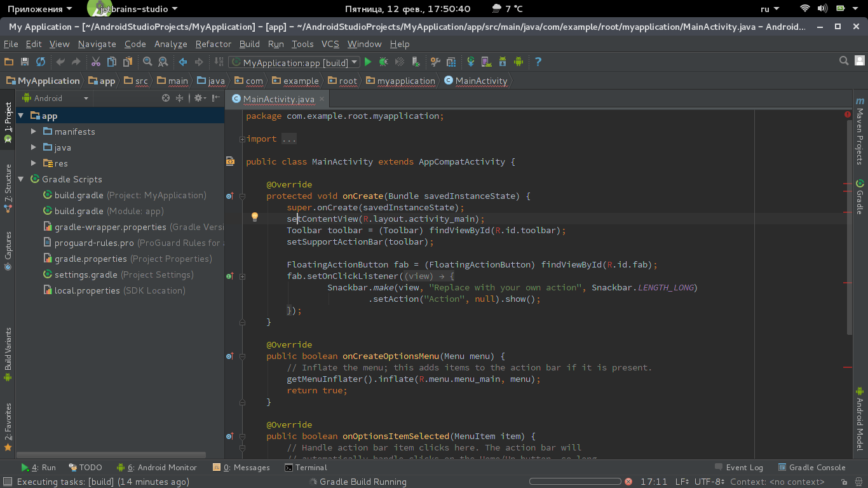The image size is (868, 488).
Task: Open the Event Log window
Action: coord(738,467)
